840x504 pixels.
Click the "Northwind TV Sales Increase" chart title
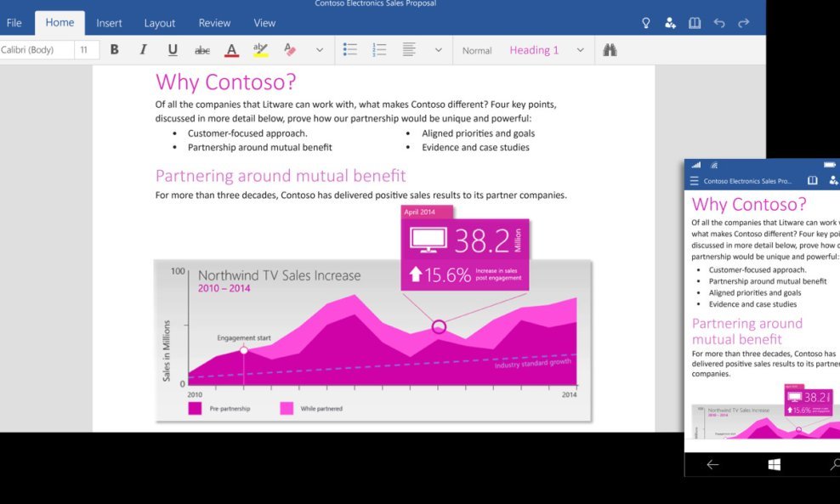tap(279, 275)
